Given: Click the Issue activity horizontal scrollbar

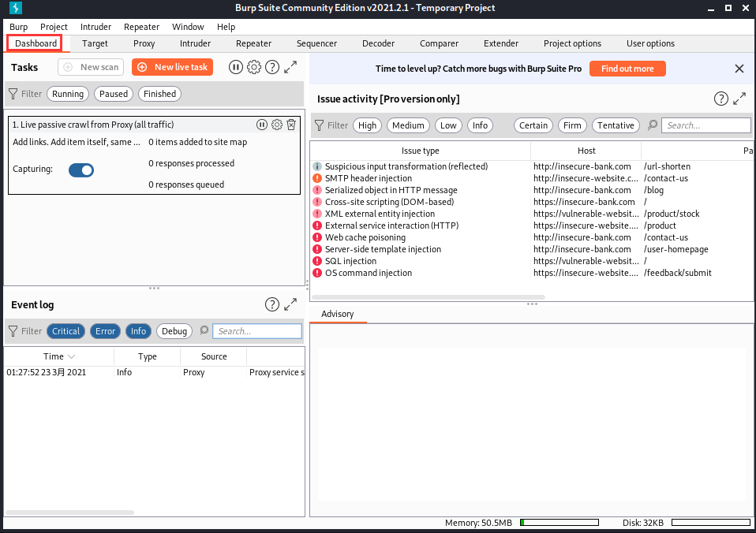Looking at the screenshot, I should point(429,297).
